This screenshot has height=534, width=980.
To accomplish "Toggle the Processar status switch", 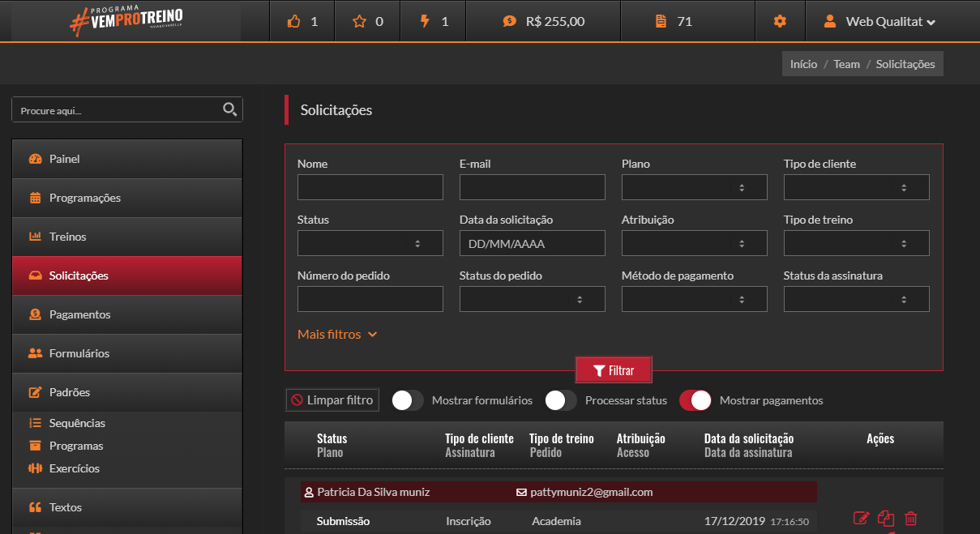I will tap(561, 400).
